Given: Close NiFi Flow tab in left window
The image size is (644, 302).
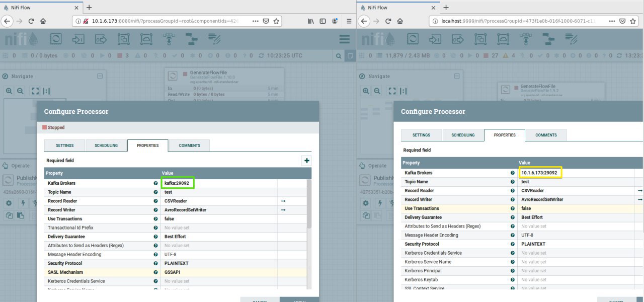Looking at the screenshot, I should point(76,7).
